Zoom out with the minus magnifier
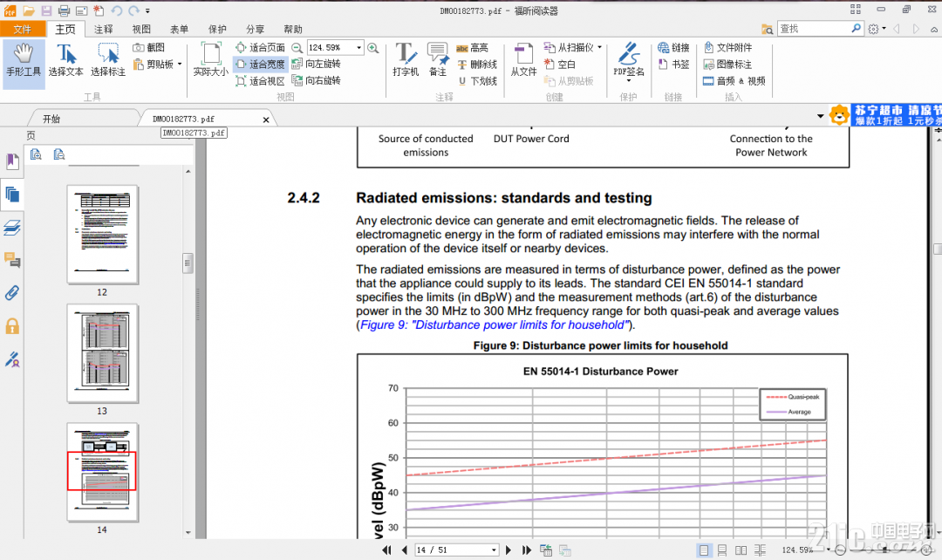This screenshot has height=560, width=942. tap(297, 47)
